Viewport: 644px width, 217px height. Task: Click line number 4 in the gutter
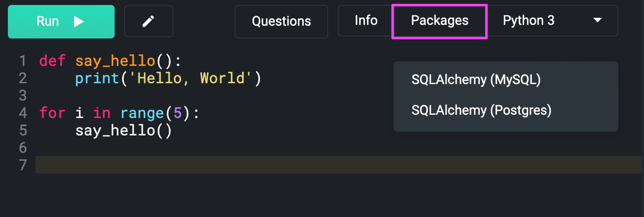point(23,113)
